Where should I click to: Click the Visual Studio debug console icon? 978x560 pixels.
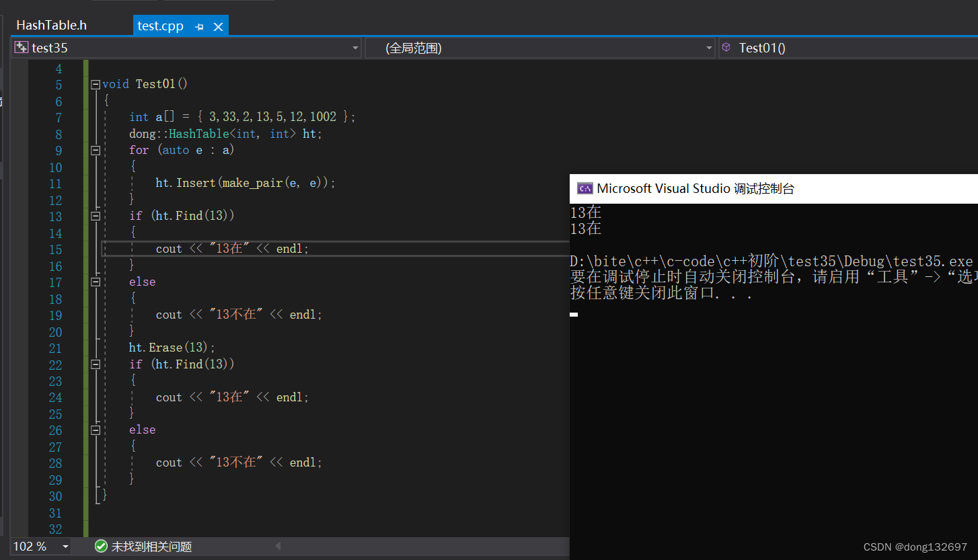(585, 189)
